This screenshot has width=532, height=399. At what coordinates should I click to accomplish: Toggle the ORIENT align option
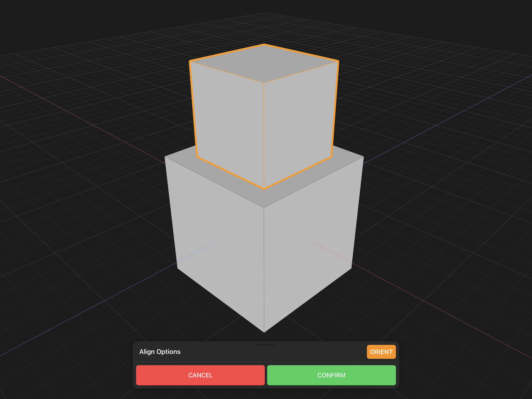tap(381, 352)
